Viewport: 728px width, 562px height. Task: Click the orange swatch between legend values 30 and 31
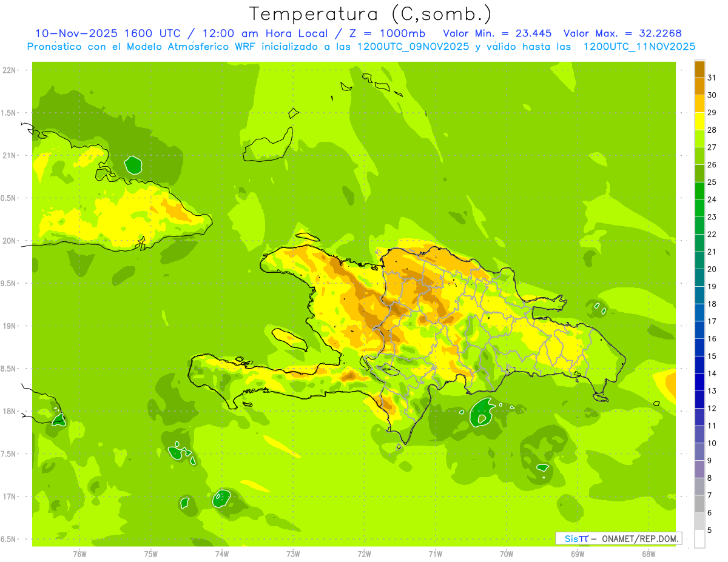coord(699,86)
